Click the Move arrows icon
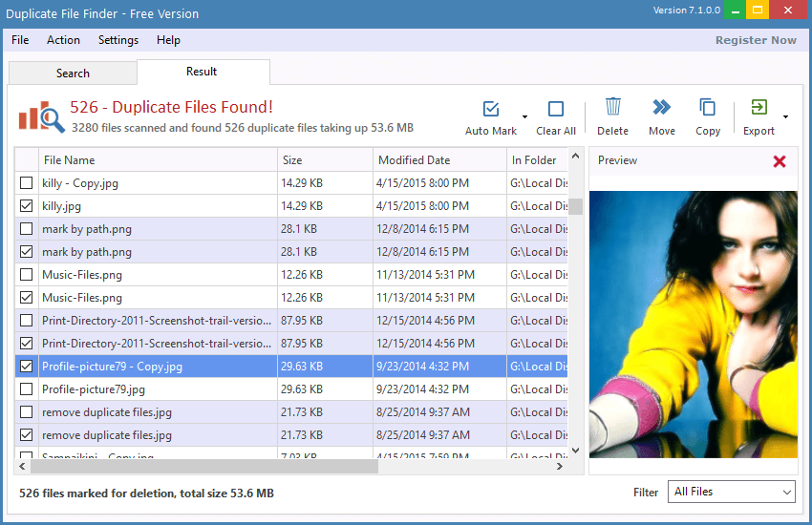Screen dimensions: 812x525 pos(661,107)
